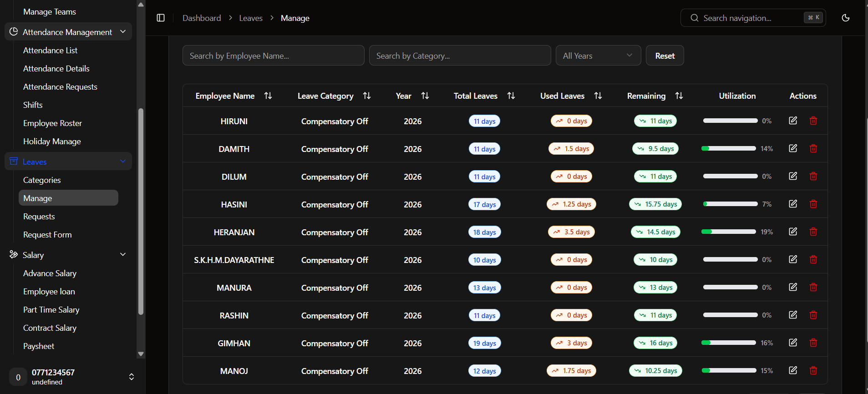Screen dimensions: 868x394
Task: Delete S.K.H.M.DAYARATHNE's leave record
Action: click(813, 259)
